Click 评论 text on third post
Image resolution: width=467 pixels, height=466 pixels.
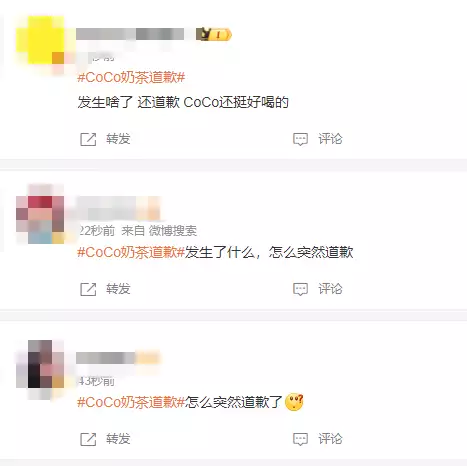point(330,439)
